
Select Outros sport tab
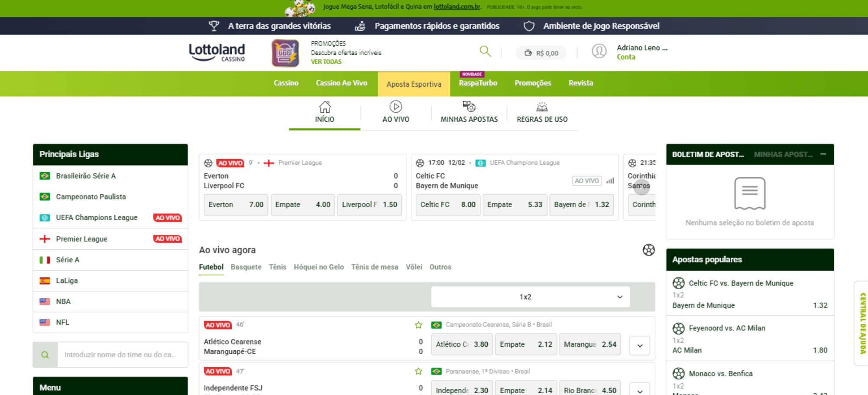coord(440,267)
